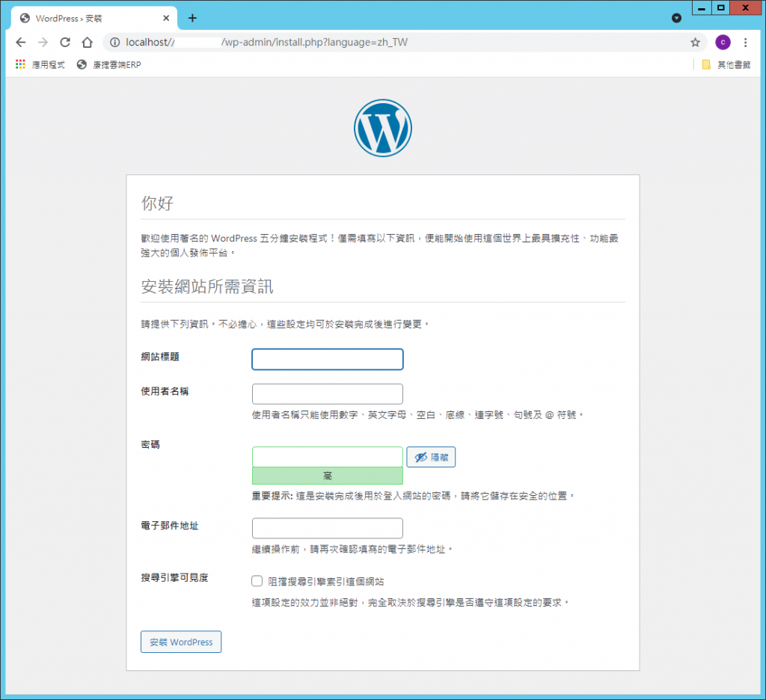Image resolution: width=766 pixels, height=700 pixels.
Task: Bookmark this page with star icon
Action: coord(695,43)
